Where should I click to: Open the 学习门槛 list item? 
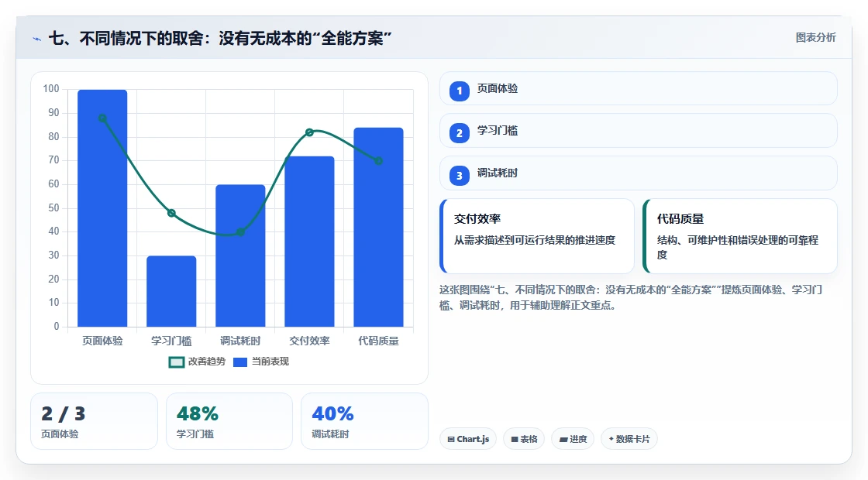pos(639,131)
